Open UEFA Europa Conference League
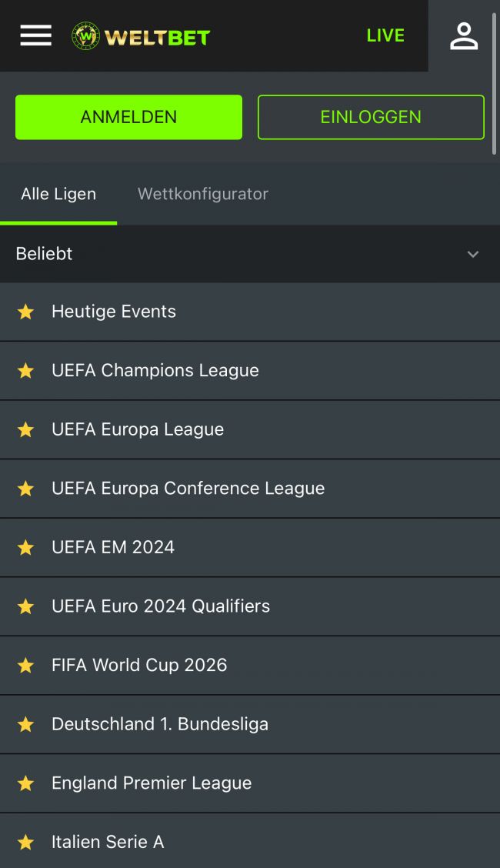The image size is (500, 868). (188, 488)
